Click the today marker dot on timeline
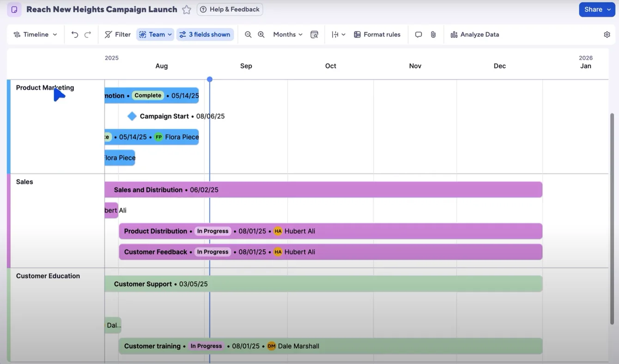Viewport: 619px width, 364px height. pos(210,79)
